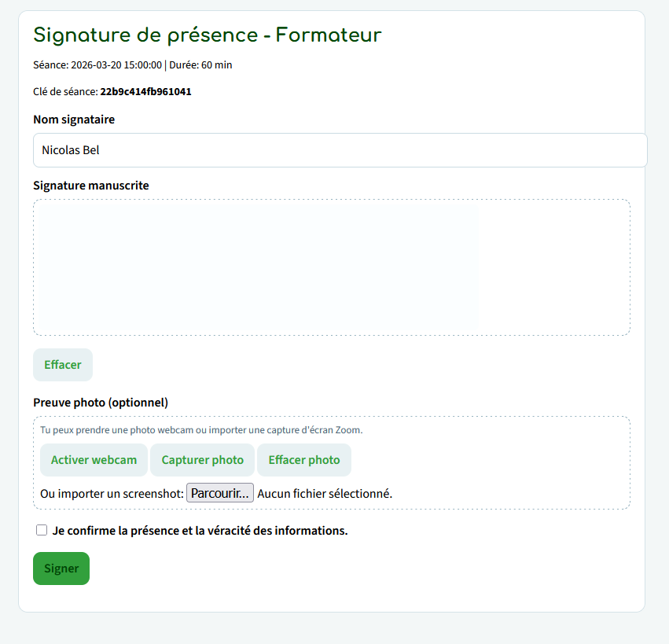669x644 pixels.
Task: Click the "Je confirme la présence" label text
Action: point(200,531)
